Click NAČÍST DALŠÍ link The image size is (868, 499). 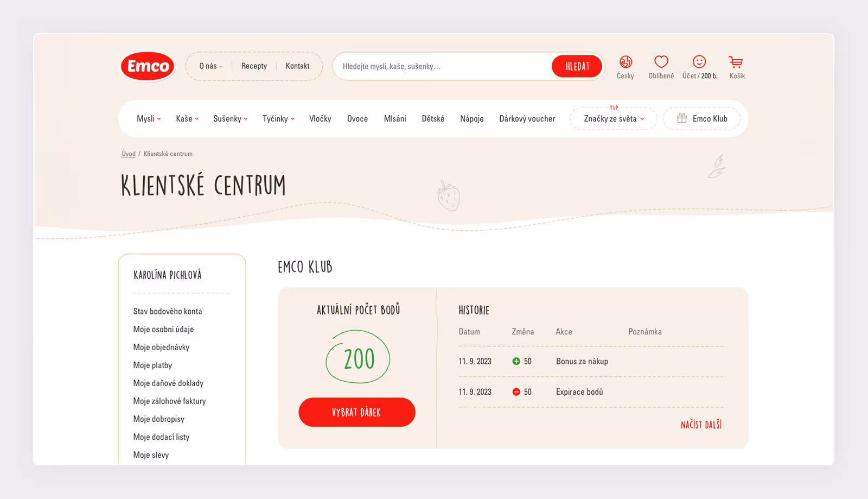[701, 425]
